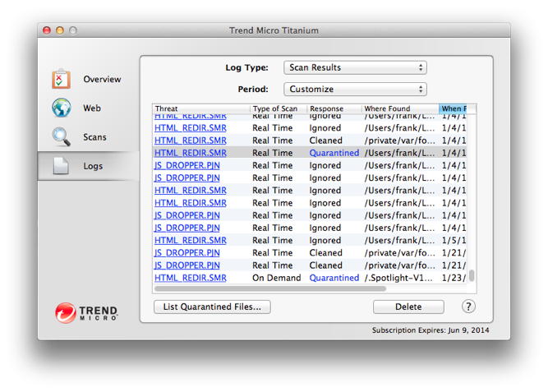Image resolution: width=548 pixels, height=392 pixels.
Task: Select the '1/5/1' date cell
Action: (454, 240)
